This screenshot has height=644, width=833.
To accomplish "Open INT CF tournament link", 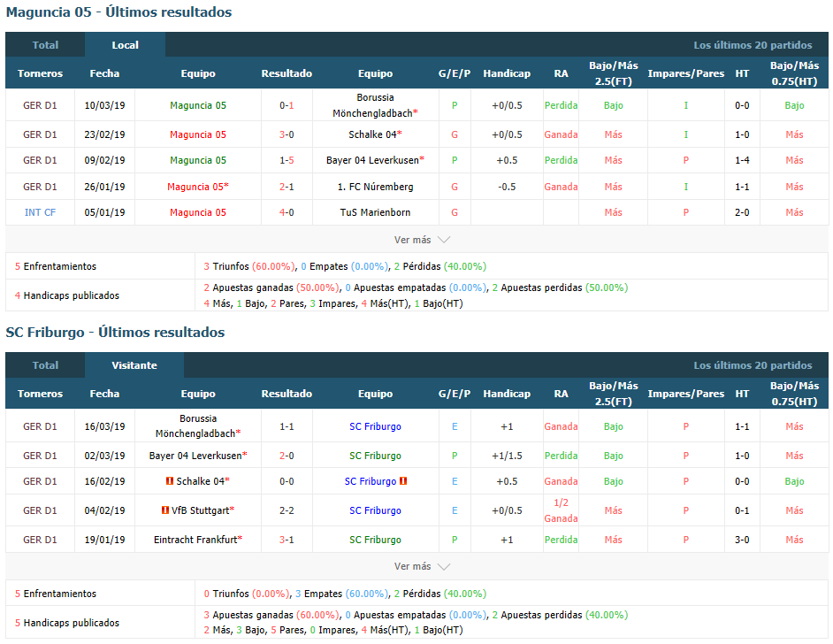I will click(40, 212).
